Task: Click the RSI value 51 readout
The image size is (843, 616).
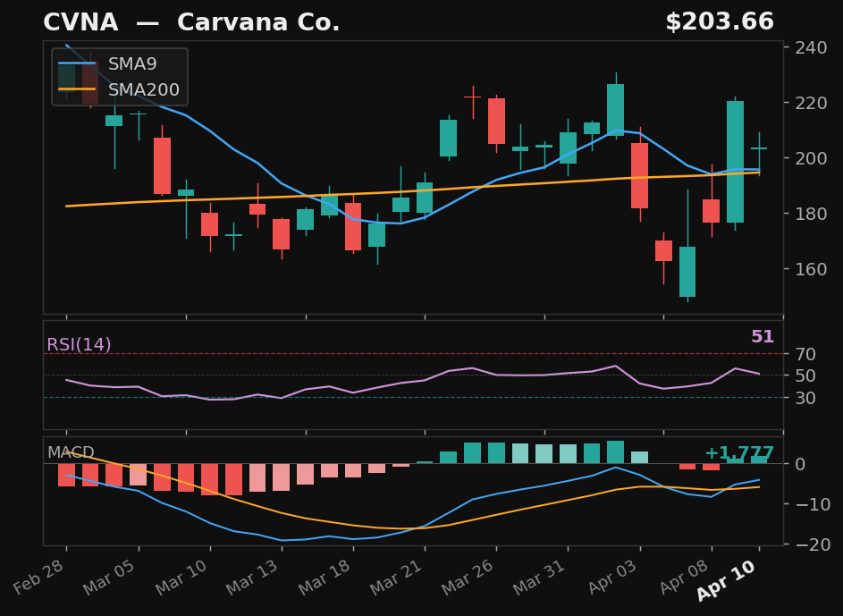Action: pyautogui.click(x=763, y=336)
